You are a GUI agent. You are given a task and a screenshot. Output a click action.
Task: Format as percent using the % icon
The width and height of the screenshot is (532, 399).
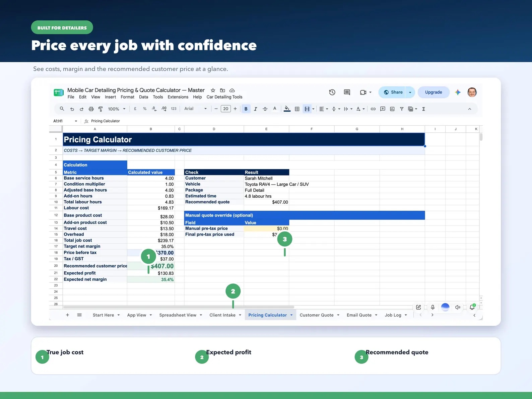pyautogui.click(x=145, y=109)
